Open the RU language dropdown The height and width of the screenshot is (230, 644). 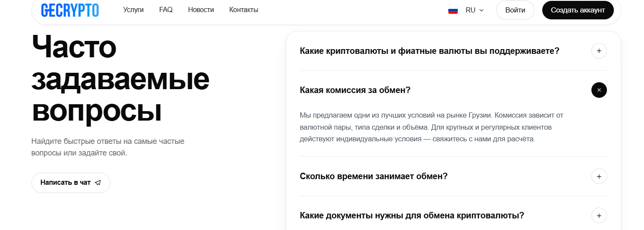[475, 10]
